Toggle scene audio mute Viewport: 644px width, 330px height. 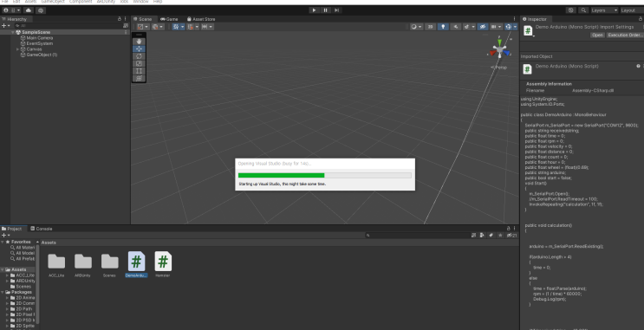coord(456,27)
